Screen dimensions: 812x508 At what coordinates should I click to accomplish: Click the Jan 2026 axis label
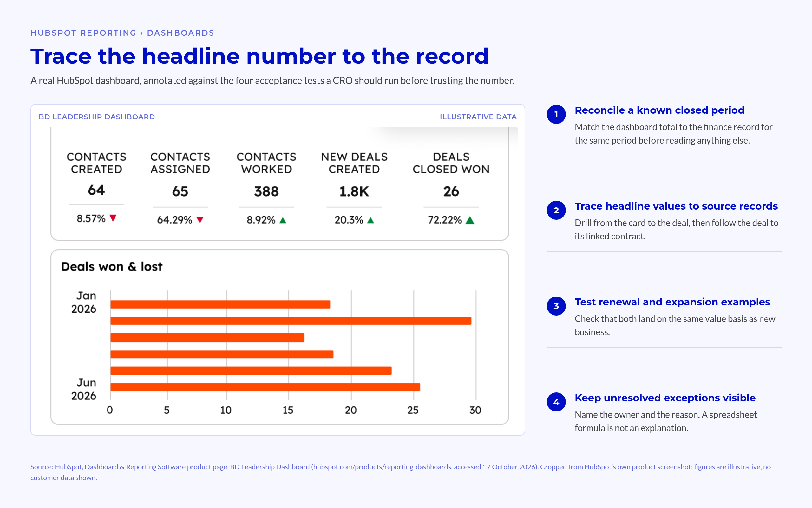pyautogui.click(x=84, y=302)
